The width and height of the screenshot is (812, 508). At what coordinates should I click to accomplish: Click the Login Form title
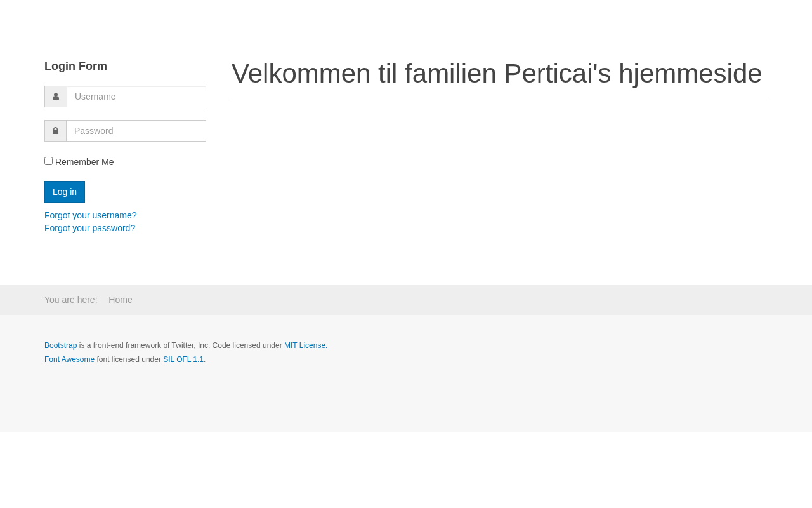point(75,66)
